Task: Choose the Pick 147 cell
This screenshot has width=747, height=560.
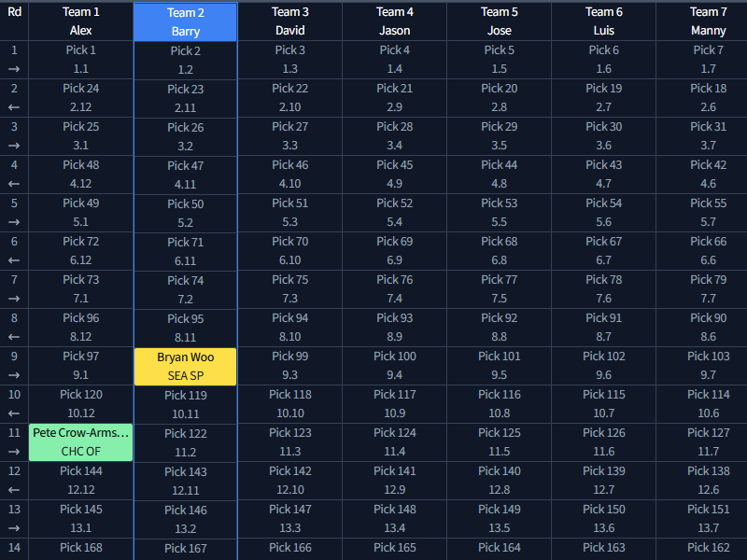Action: (290, 519)
